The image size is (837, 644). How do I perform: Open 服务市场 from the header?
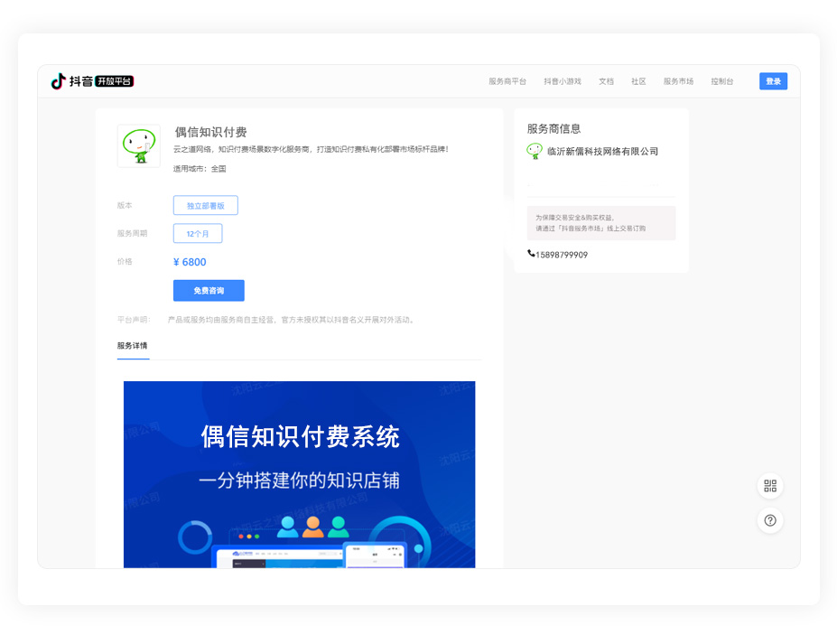(x=678, y=81)
